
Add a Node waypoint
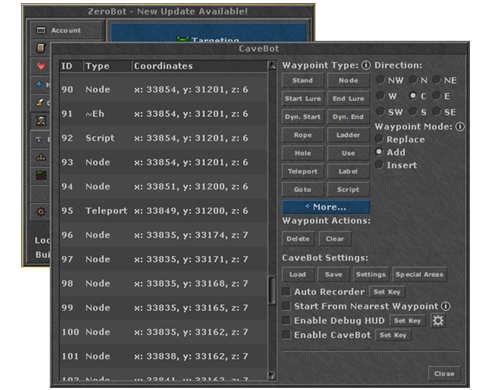(348, 80)
